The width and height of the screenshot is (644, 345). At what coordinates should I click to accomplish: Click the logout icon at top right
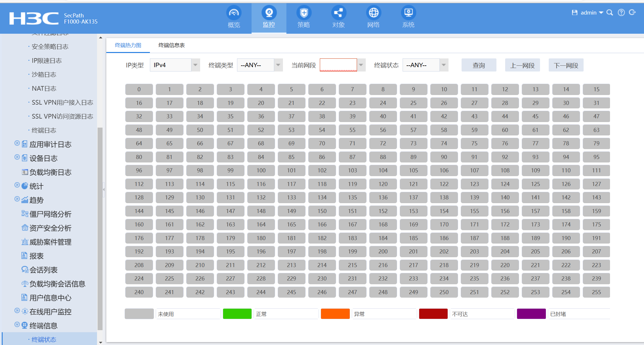(x=632, y=12)
